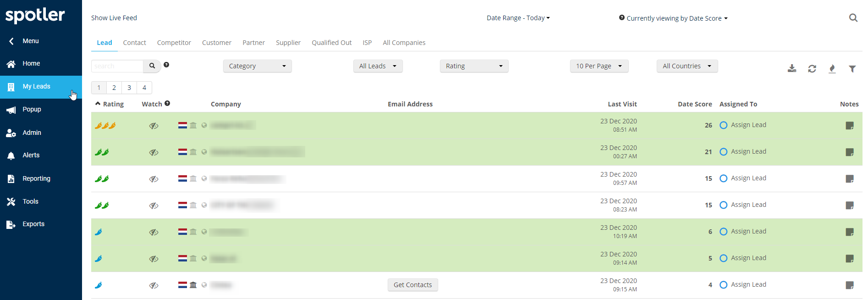Click the magnifier icon at top right
The height and width of the screenshot is (300, 868).
click(853, 18)
